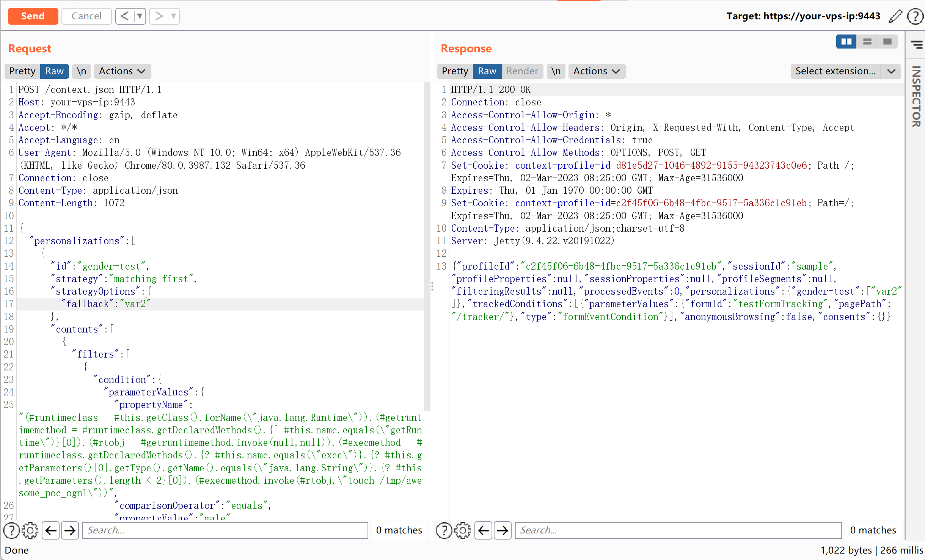Image resolution: width=925 pixels, height=560 pixels.
Task: Switch to side-by-side split layout view
Action: tap(846, 41)
